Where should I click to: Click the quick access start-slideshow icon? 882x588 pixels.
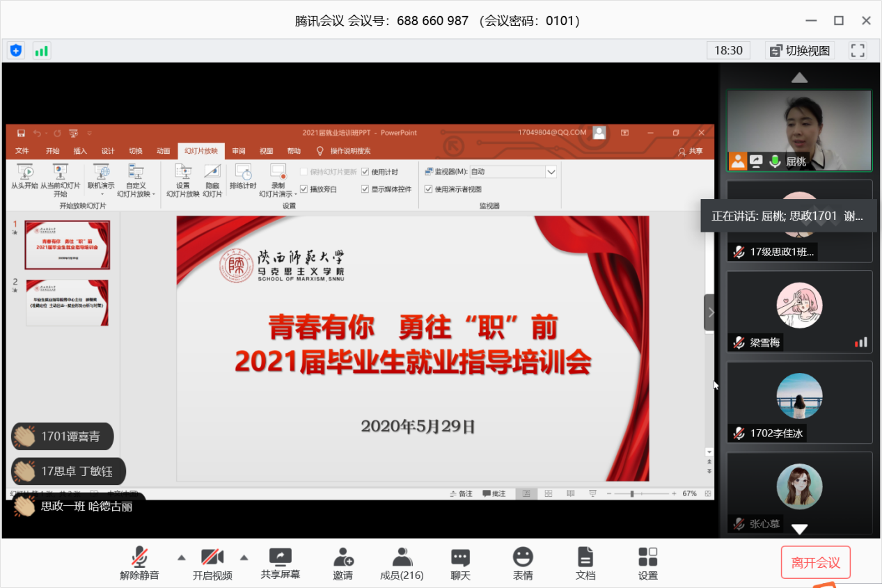coord(74,133)
